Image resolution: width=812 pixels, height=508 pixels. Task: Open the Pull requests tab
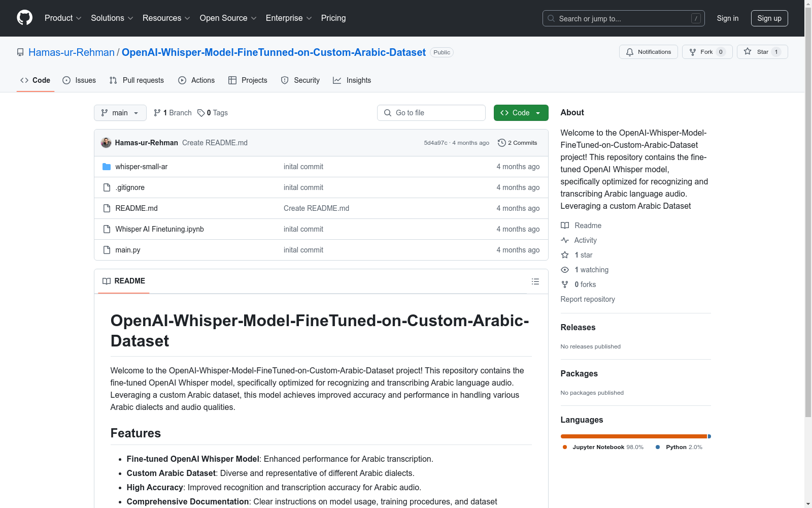tap(137, 80)
